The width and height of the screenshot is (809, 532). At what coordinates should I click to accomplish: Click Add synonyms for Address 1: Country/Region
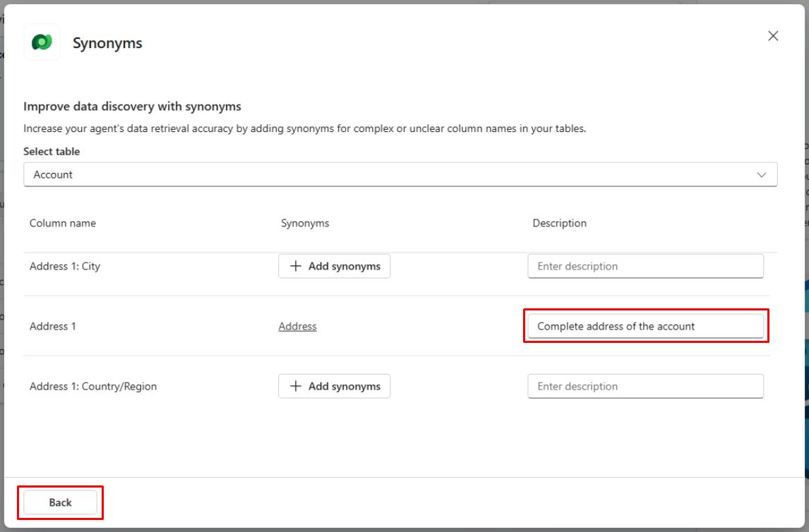point(334,386)
